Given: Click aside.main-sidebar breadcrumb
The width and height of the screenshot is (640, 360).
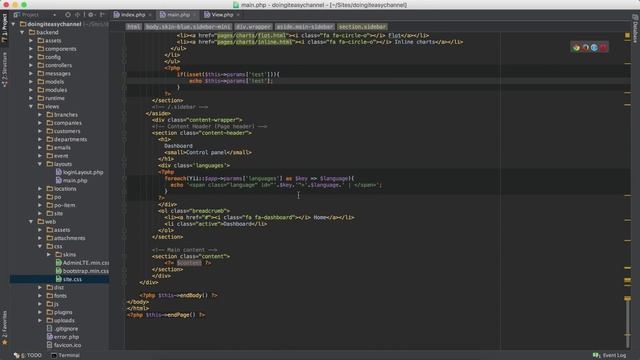Looking at the screenshot, I should (304, 27).
